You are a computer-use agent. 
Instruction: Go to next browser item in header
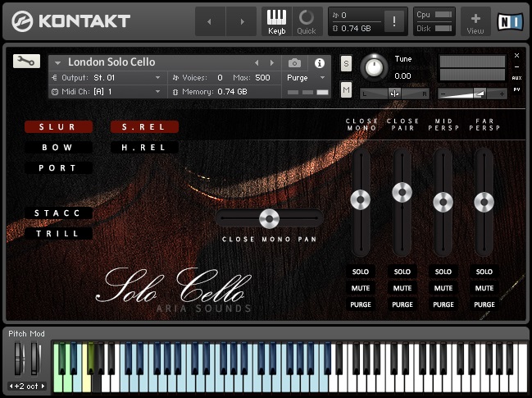click(241, 21)
